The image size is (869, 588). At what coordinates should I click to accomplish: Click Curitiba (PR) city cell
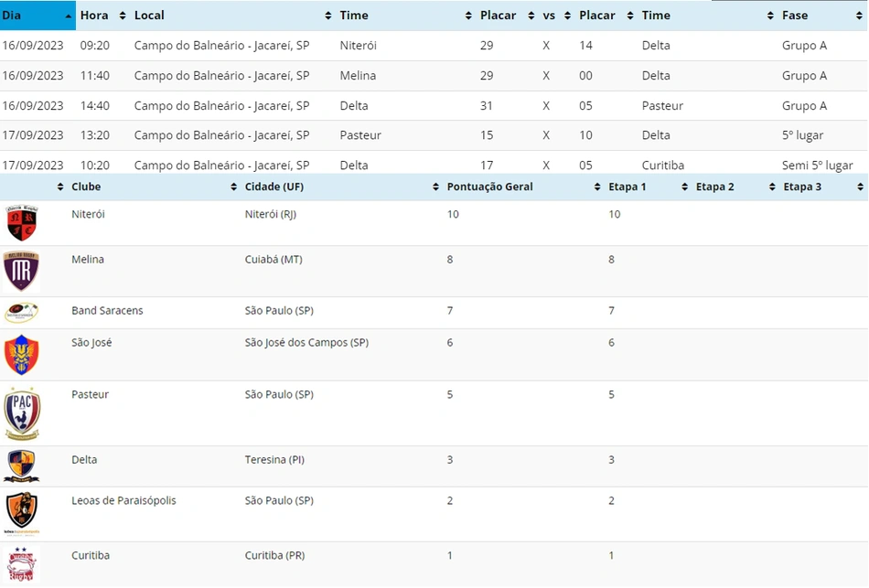coord(275,555)
